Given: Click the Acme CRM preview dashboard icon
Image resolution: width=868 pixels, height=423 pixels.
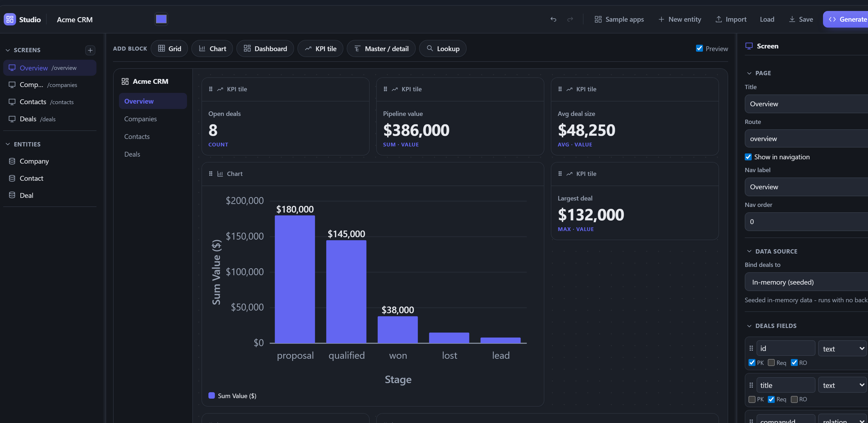Looking at the screenshot, I should 125,81.
